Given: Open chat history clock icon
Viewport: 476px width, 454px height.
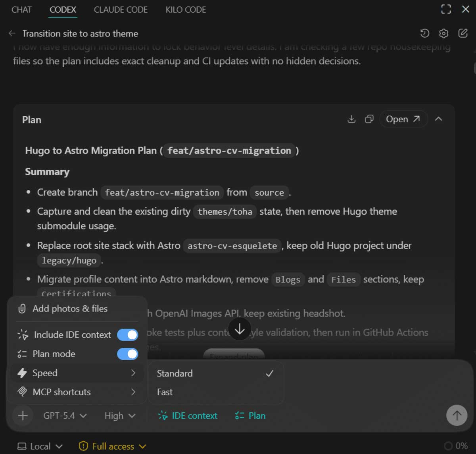Looking at the screenshot, I should click(424, 33).
